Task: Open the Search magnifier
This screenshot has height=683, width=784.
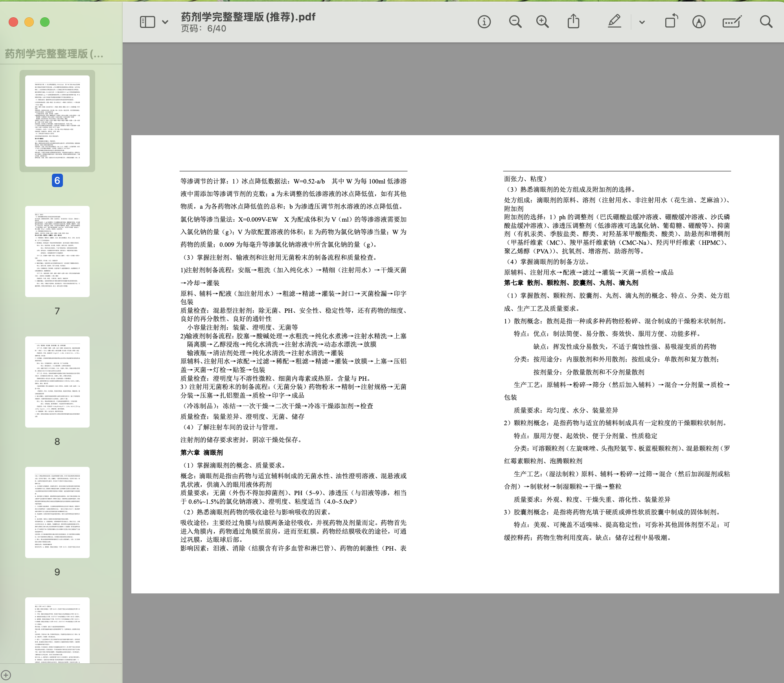Action: point(766,22)
